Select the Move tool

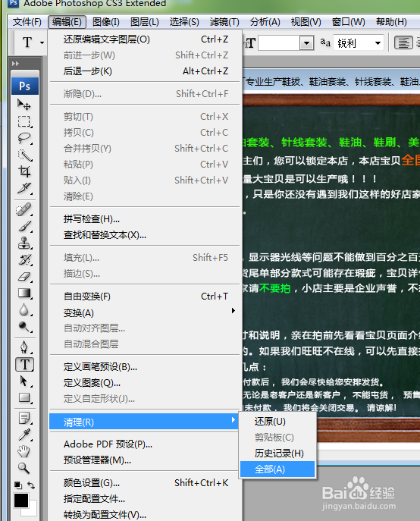(x=24, y=105)
